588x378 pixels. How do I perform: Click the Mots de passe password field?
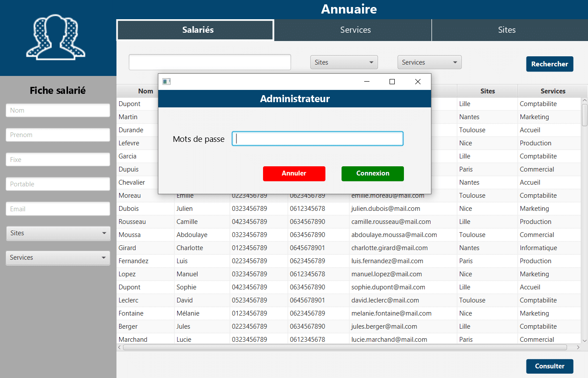(x=317, y=138)
